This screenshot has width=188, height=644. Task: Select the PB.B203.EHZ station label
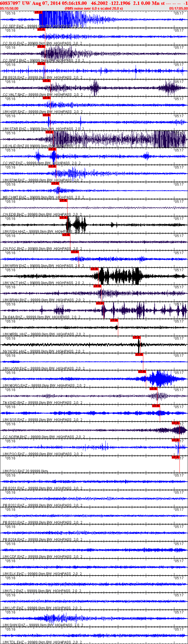42,523
